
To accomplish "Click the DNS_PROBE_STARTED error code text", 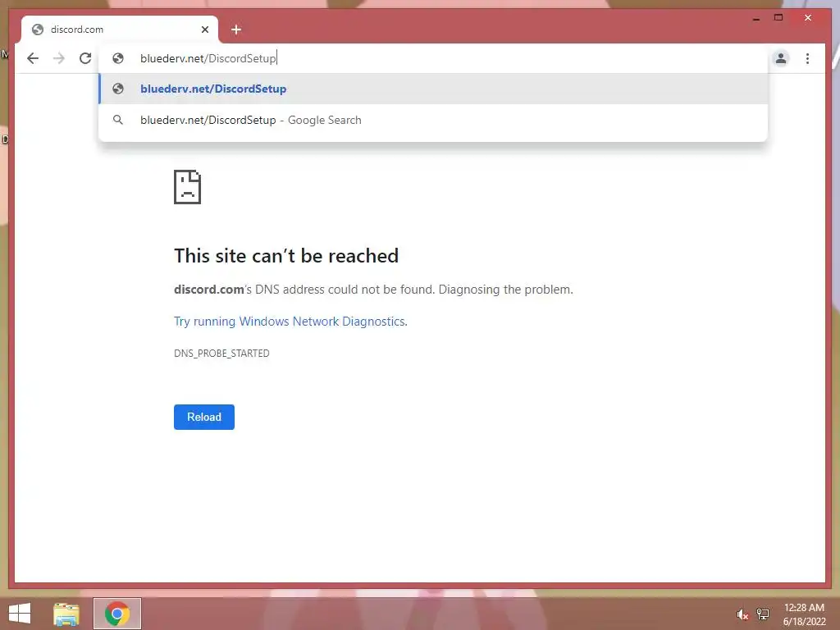I will [221, 354].
